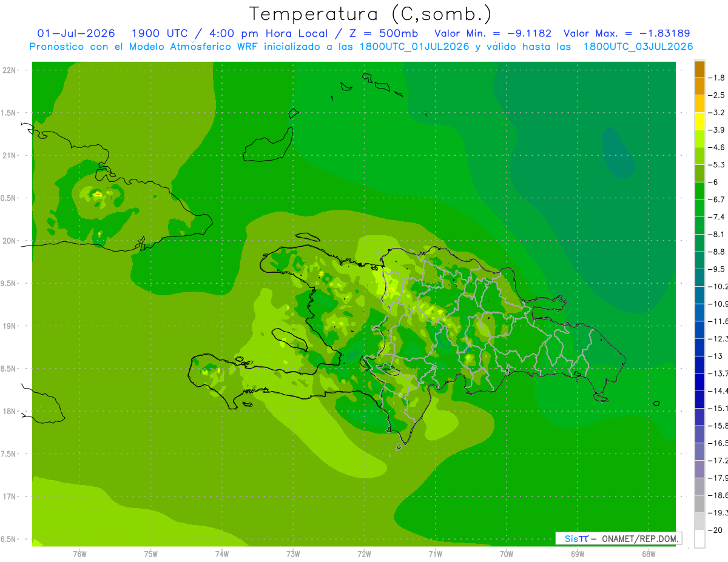
Task: Click the '1800UTC_03JUL2026' valid-until timestamp
Action: pos(638,47)
